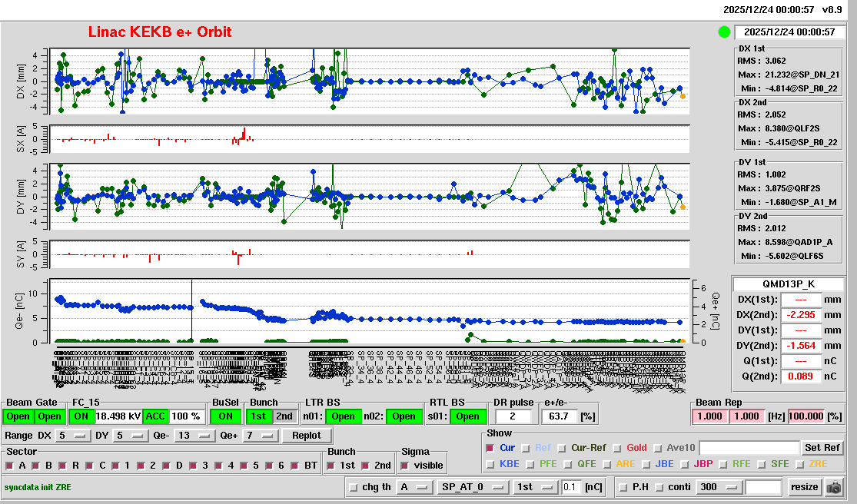Toggle the Sector A checkbox
Viewport: 857px width, 504px height.
[x=11, y=466]
